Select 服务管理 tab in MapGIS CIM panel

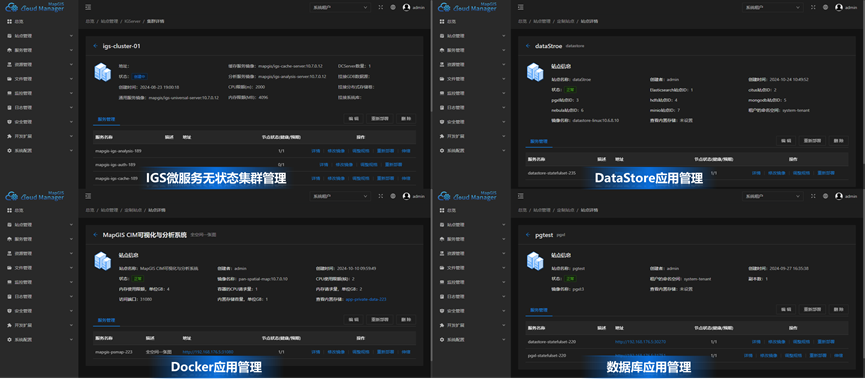[106, 320]
